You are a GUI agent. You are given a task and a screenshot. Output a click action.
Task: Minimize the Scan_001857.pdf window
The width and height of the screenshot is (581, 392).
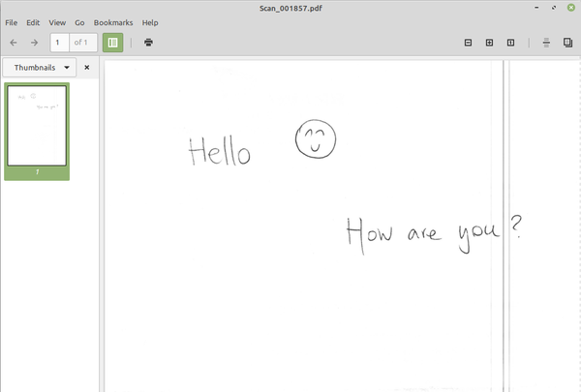(x=536, y=8)
